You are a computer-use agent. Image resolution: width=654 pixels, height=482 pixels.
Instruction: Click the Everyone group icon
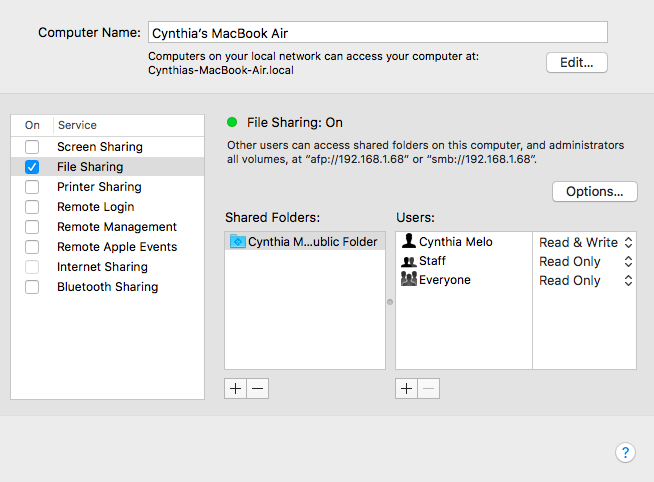point(408,280)
